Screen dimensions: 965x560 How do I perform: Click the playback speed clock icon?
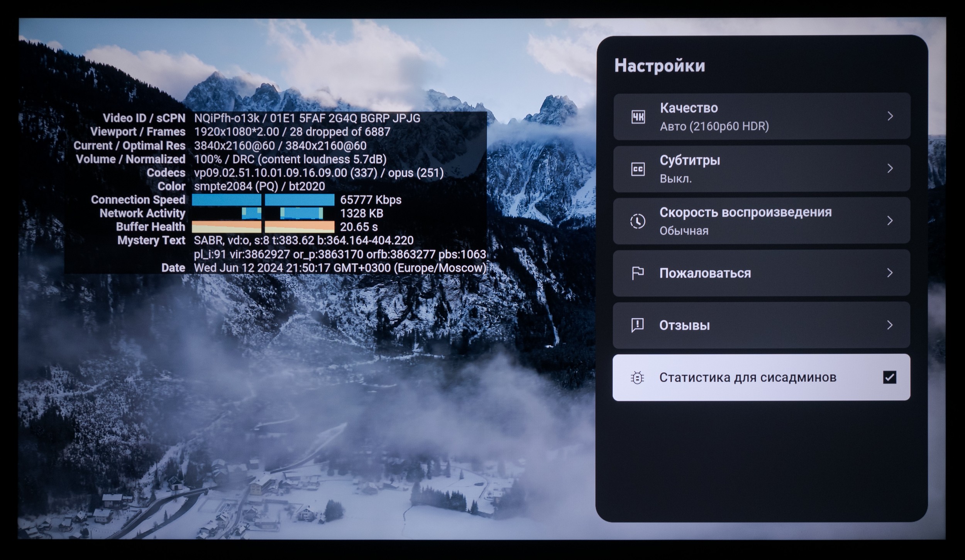point(638,221)
